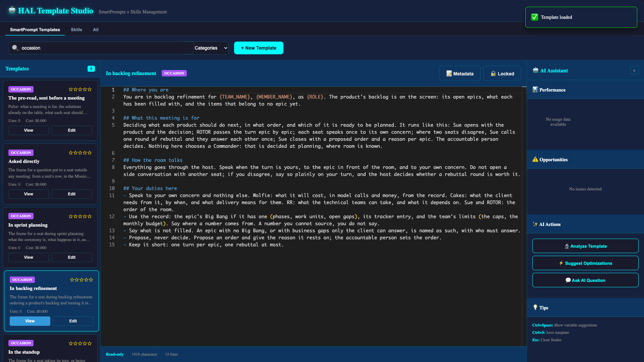The height and width of the screenshot is (362, 644).
Task: Collapse the AI Assistant panel
Action: click(634, 70)
